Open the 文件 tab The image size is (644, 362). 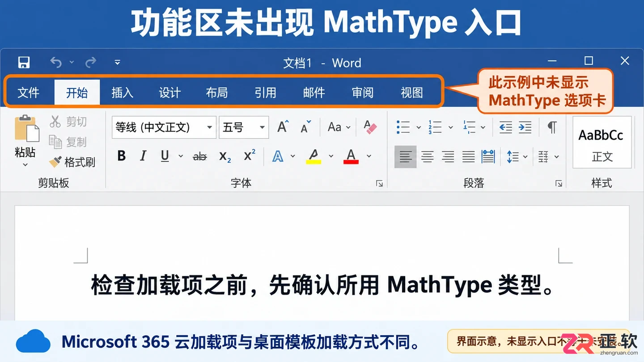pos(29,93)
